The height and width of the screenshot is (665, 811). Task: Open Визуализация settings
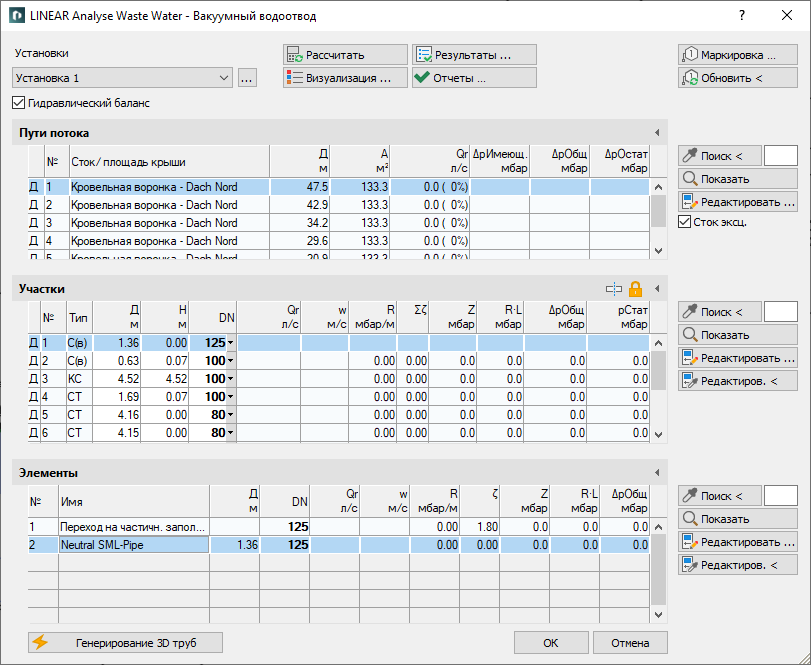click(x=345, y=78)
